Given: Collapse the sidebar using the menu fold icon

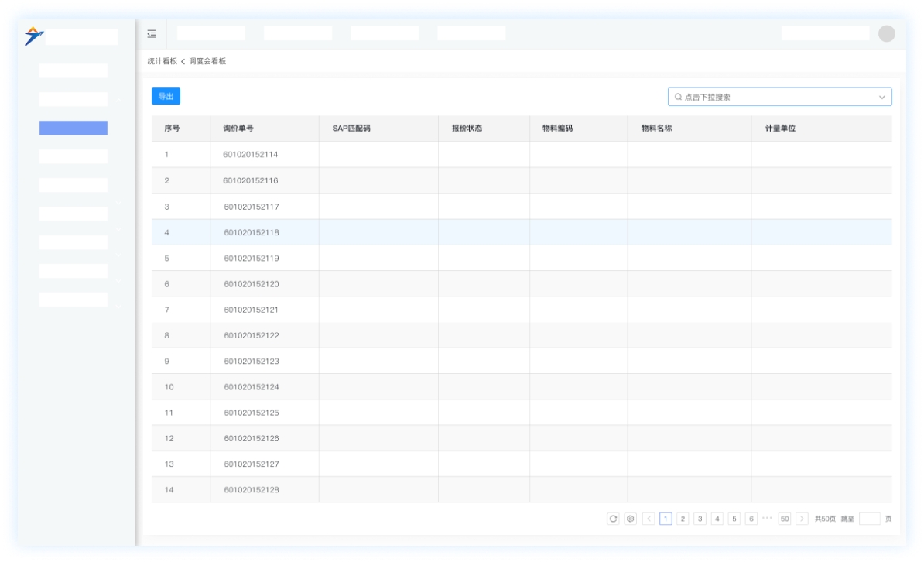Looking at the screenshot, I should [152, 33].
